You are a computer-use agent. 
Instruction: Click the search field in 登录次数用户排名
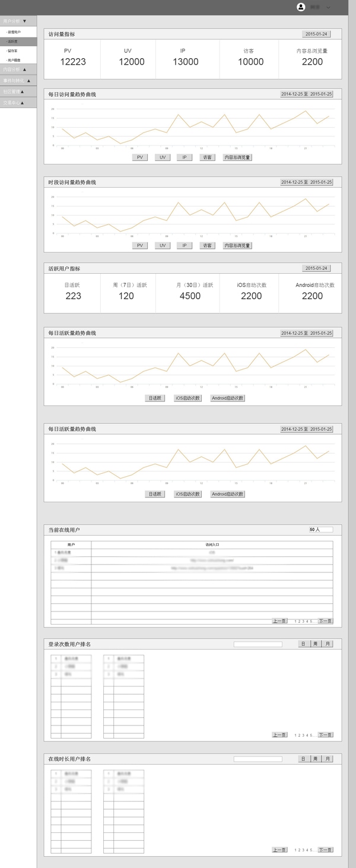coord(258,644)
